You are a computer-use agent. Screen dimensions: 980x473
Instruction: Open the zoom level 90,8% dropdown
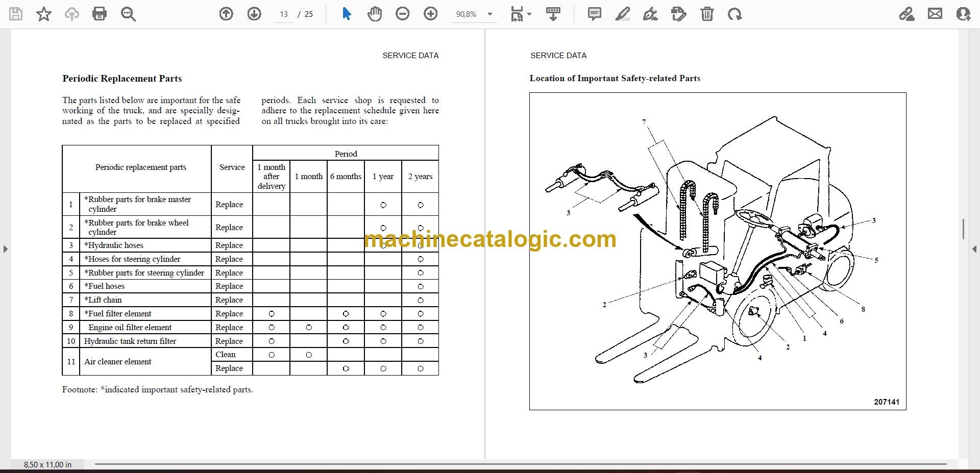click(474, 14)
